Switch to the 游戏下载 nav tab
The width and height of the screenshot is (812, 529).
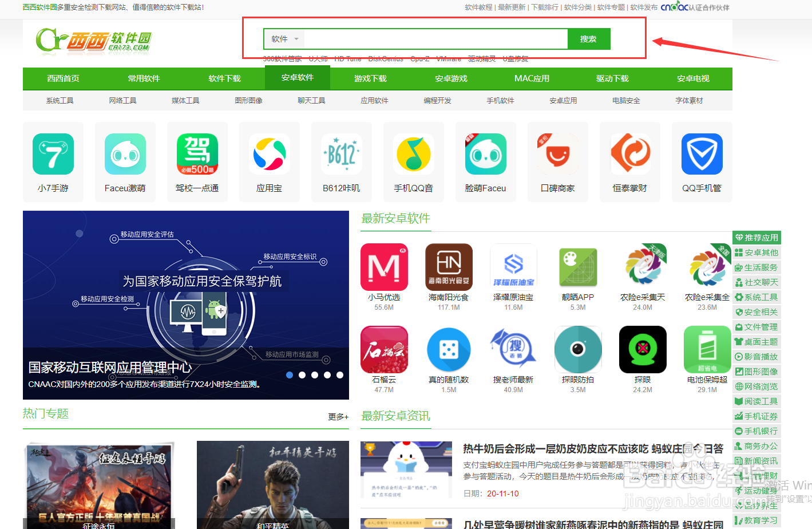point(370,78)
